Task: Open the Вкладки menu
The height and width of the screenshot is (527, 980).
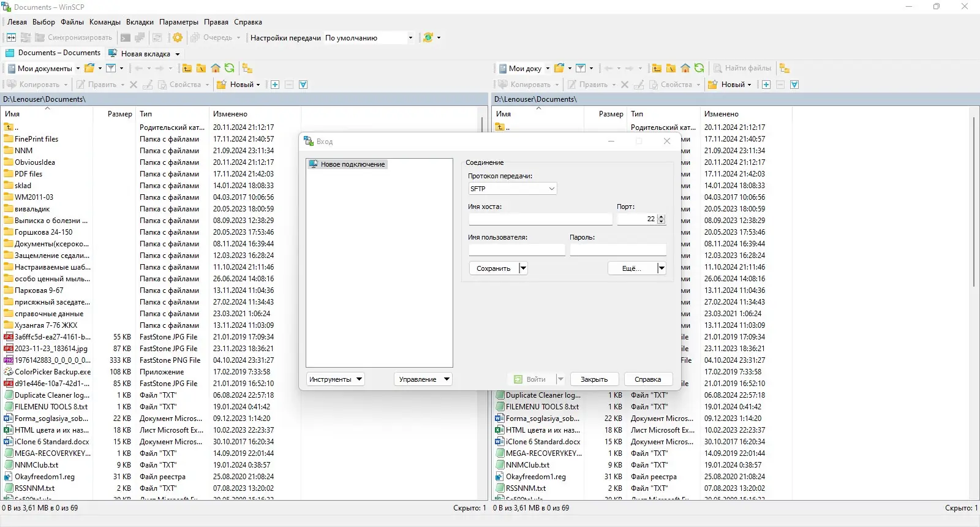Action: tap(140, 22)
